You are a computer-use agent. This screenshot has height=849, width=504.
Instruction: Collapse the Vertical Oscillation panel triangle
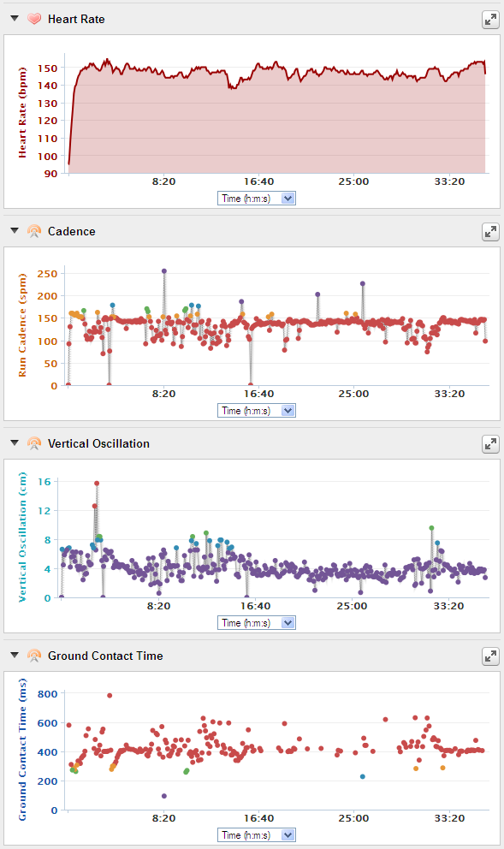coord(15,443)
